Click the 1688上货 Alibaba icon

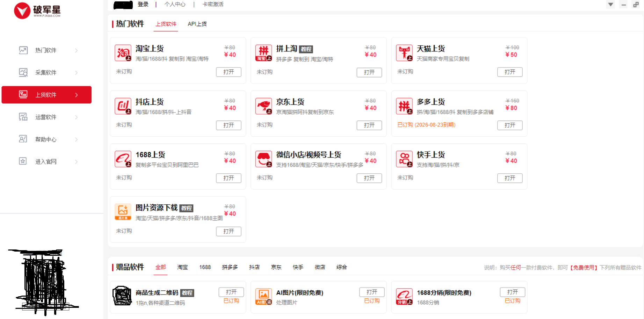[123, 159]
